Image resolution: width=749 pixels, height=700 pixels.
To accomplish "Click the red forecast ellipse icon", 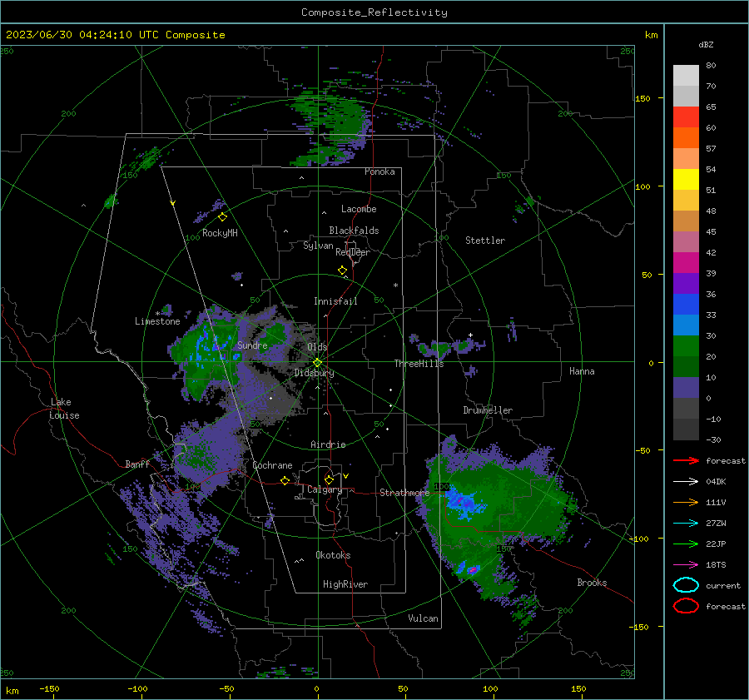I will 686,606.
